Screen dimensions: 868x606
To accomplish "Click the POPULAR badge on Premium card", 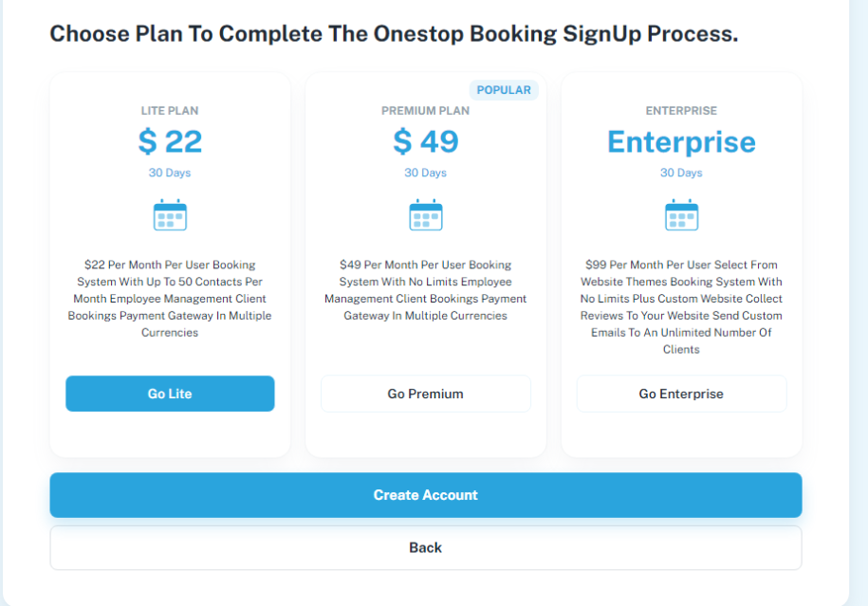I will (x=504, y=90).
